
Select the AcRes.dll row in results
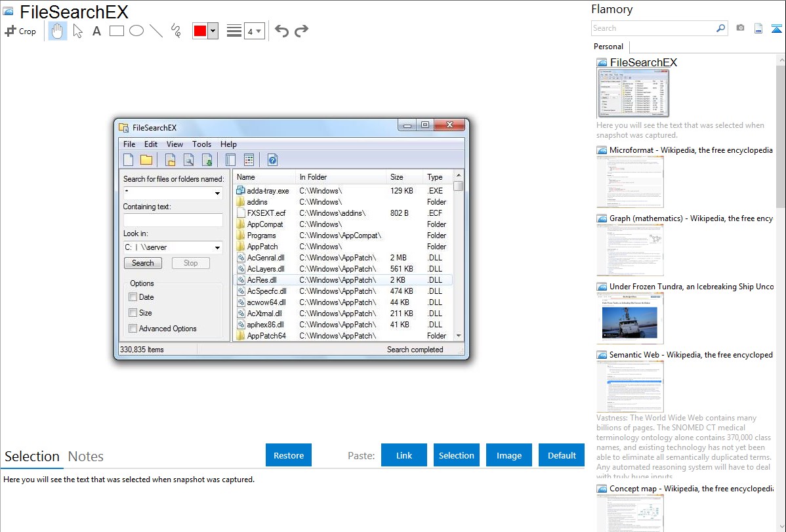(343, 280)
